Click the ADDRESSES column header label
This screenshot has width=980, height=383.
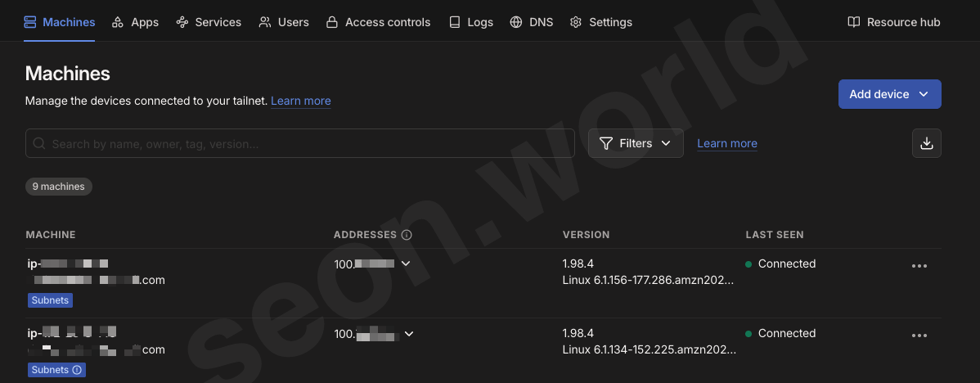pyautogui.click(x=365, y=235)
